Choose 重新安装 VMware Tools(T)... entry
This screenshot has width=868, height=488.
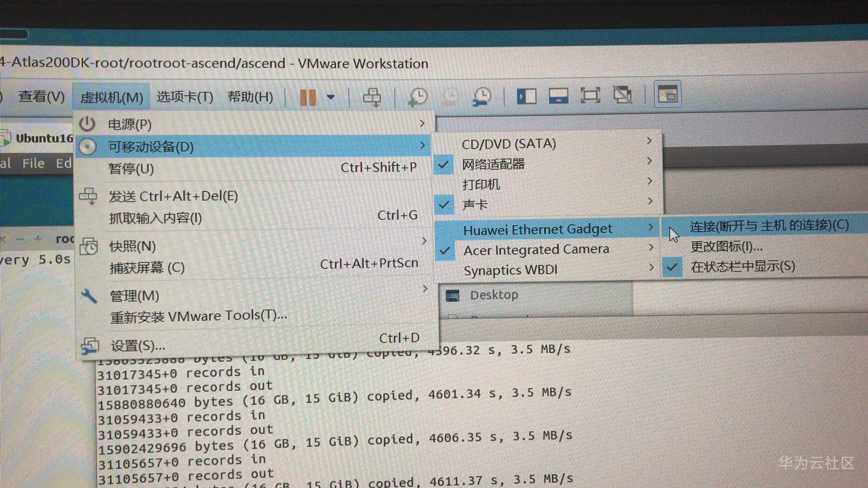(x=198, y=316)
